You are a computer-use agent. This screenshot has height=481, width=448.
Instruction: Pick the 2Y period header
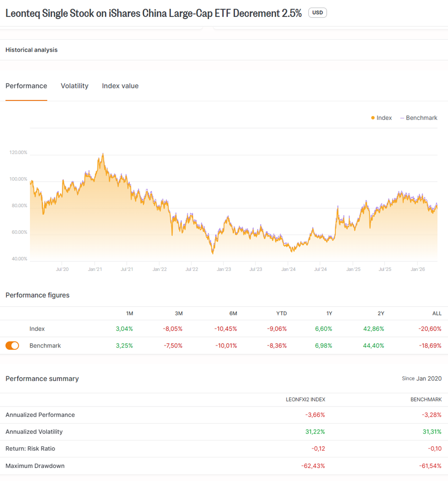pos(380,313)
